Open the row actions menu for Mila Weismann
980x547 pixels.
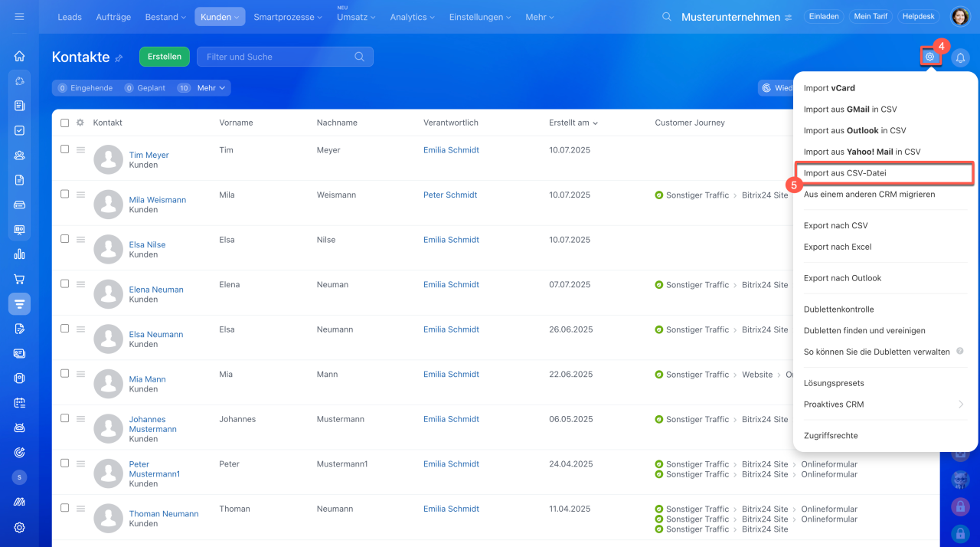(80, 195)
